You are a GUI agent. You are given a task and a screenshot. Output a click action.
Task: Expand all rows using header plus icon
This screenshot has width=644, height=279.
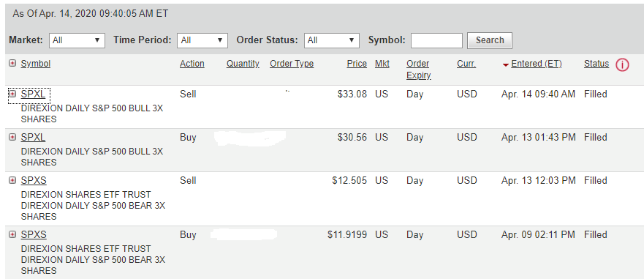click(12, 64)
